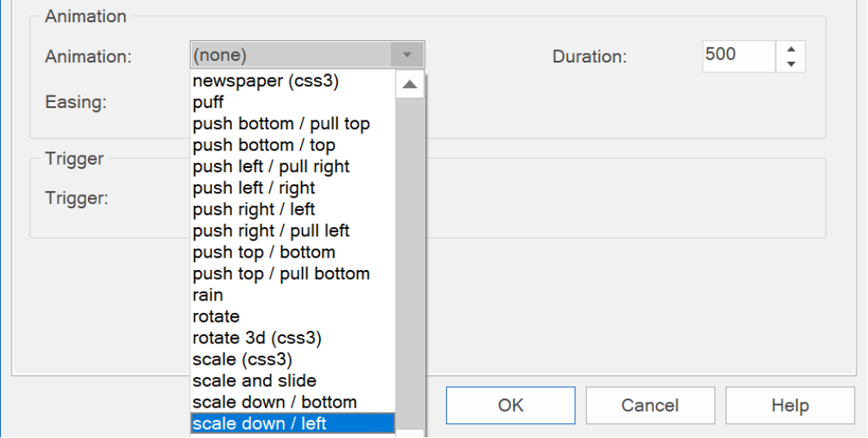Select "push bottom / pull top" entry

point(293,124)
